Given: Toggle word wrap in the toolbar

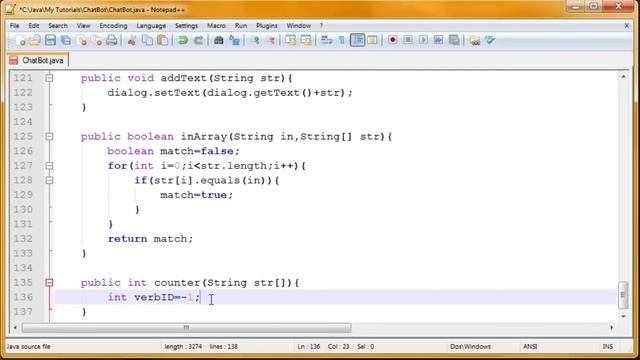Looking at the screenshot, I should (x=326, y=40).
